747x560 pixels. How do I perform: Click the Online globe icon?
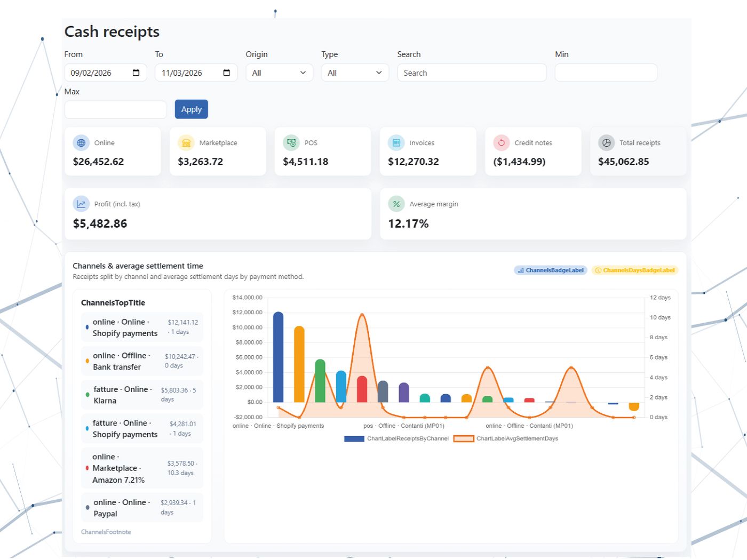click(81, 143)
